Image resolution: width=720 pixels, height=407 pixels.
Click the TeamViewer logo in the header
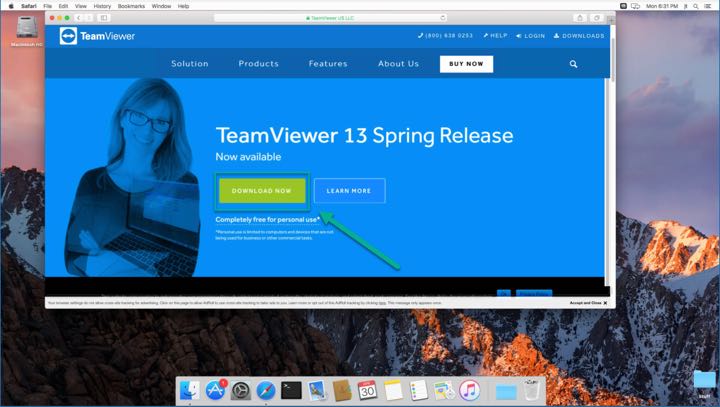tap(97, 36)
